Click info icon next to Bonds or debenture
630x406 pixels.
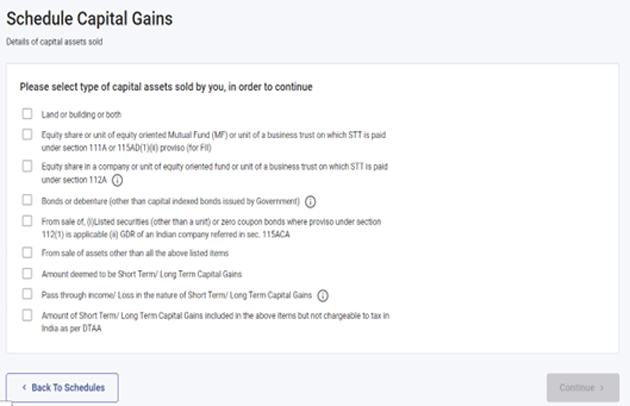[x=310, y=200]
